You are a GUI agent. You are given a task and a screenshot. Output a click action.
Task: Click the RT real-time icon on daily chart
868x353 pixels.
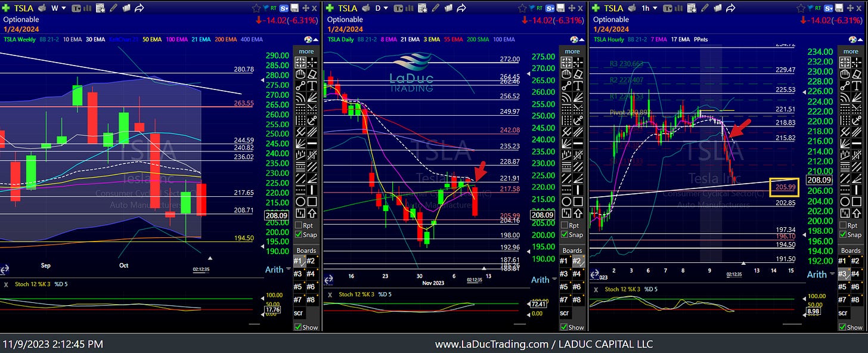(540, 8)
